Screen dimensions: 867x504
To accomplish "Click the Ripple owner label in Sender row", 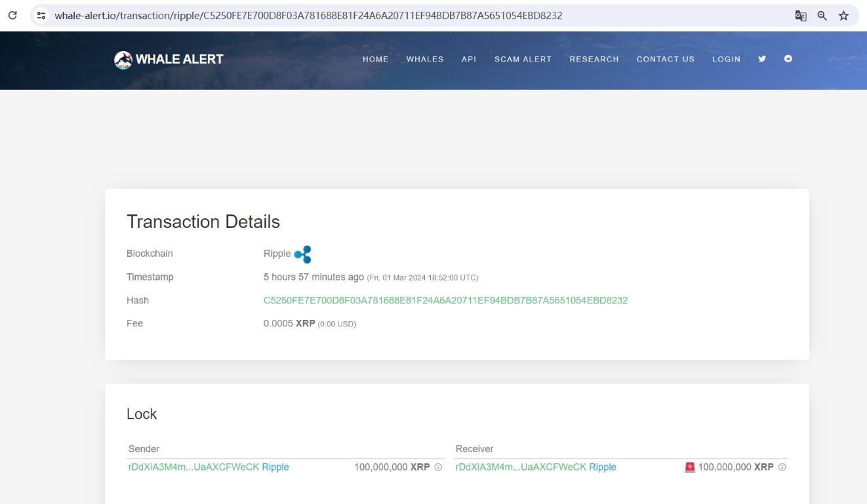I will click(275, 467).
